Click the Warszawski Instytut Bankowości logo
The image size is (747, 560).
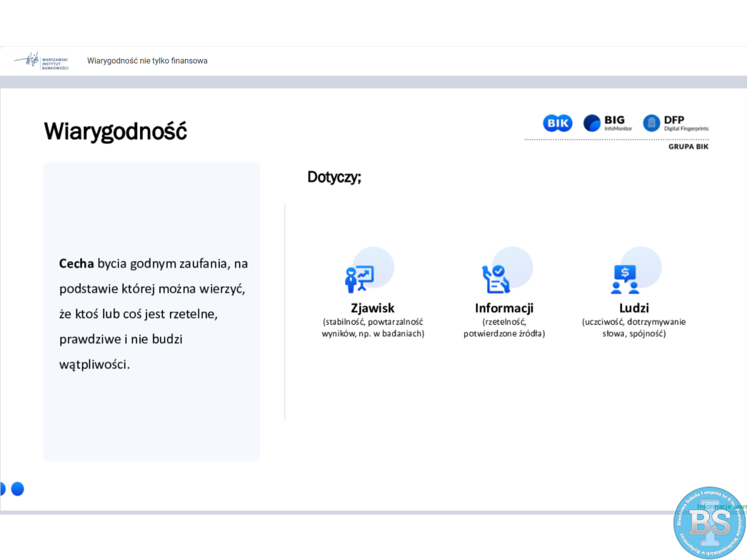pos(41,61)
